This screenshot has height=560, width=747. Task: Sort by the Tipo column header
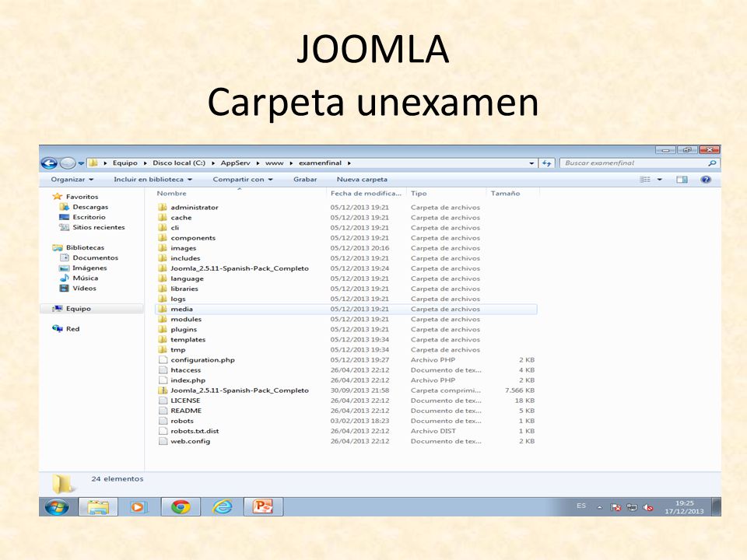pyautogui.click(x=419, y=194)
